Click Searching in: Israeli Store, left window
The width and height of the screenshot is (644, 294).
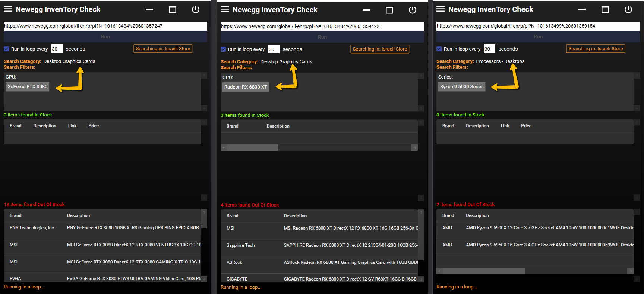163,49
